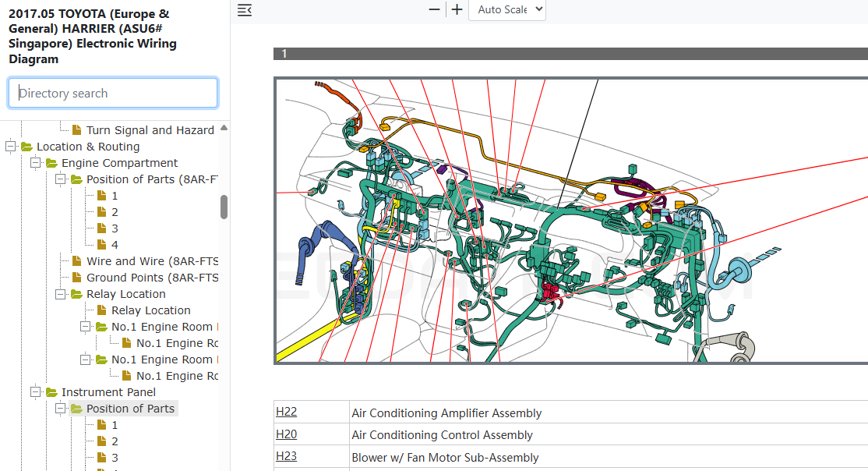Image resolution: width=868 pixels, height=471 pixels.
Task: Select second No.1 Engine Room folder
Action: coord(164,359)
